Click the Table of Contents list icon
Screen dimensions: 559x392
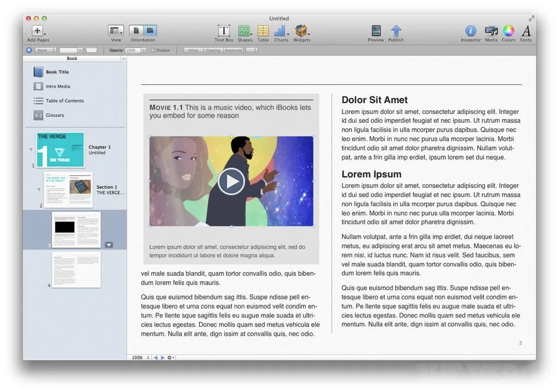[x=38, y=101]
